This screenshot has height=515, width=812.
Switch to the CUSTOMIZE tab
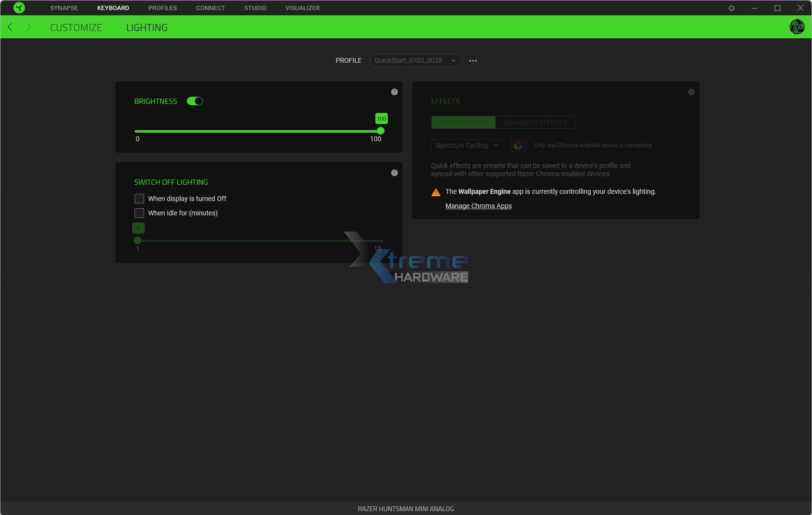tap(76, 27)
